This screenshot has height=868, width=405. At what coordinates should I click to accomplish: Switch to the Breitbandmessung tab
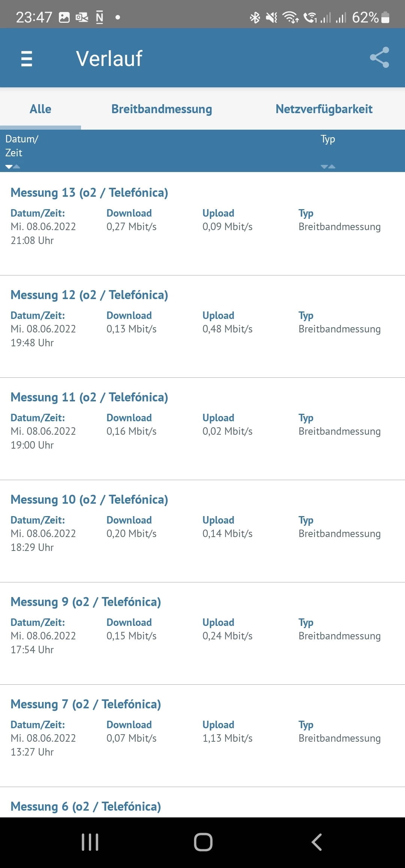pos(162,109)
